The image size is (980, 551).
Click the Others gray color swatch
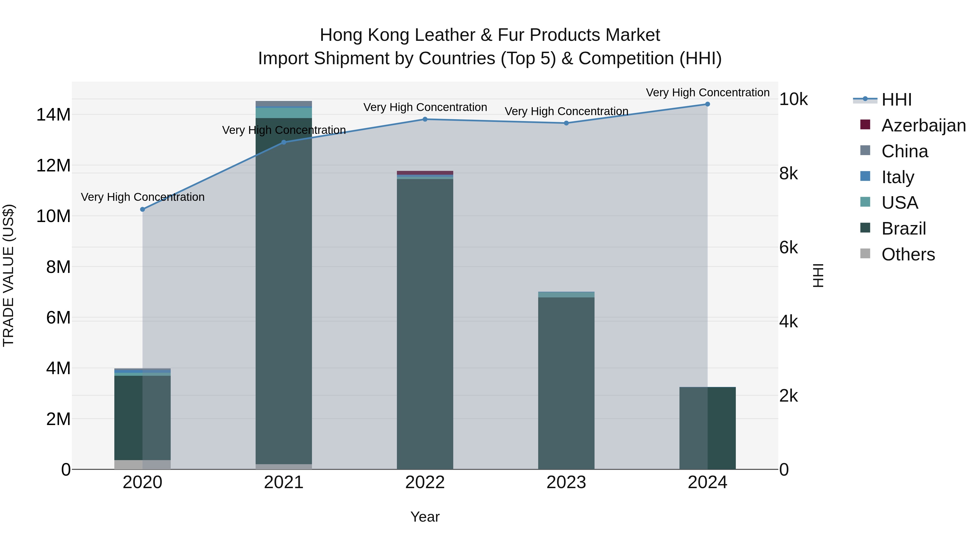(865, 254)
